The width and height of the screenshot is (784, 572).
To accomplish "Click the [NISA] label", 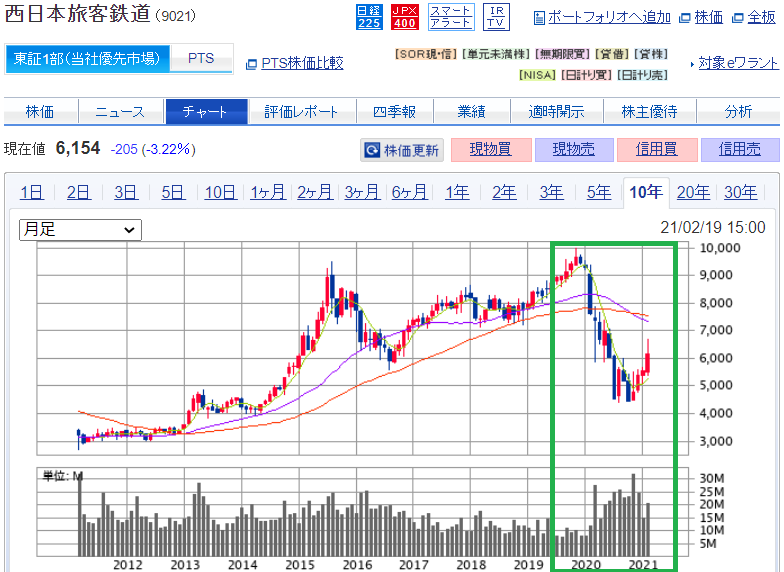I will point(537,75).
